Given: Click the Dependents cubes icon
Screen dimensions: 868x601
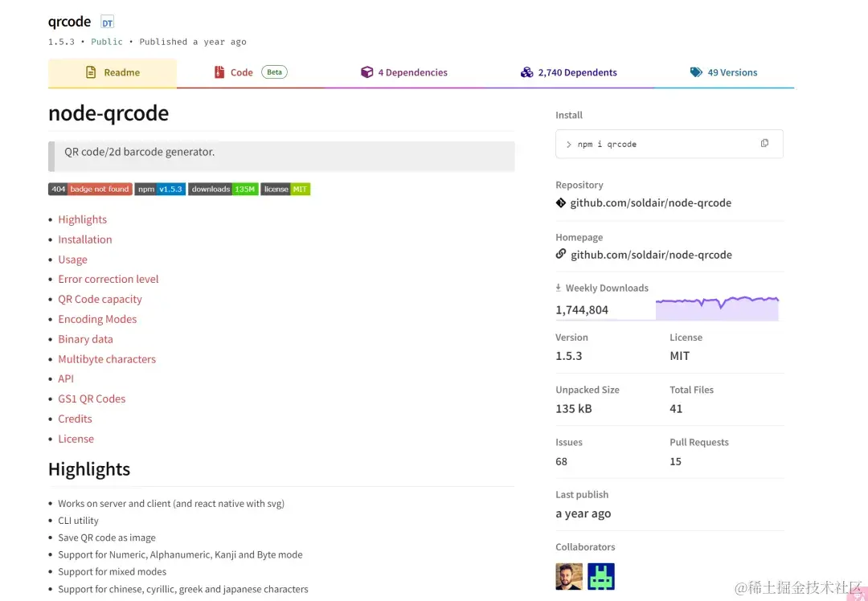Looking at the screenshot, I should pyautogui.click(x=526, y=72).
